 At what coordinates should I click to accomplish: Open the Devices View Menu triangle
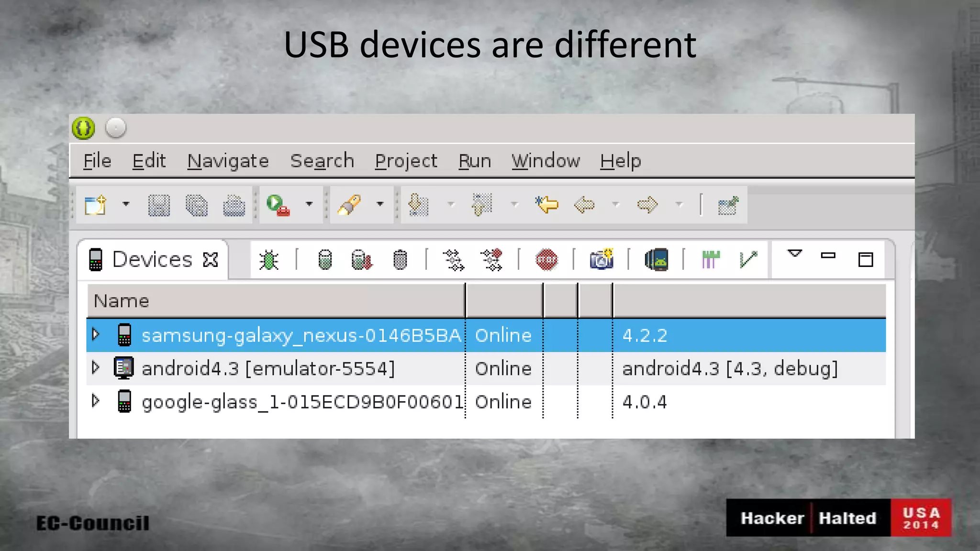(x=795, y=254)
